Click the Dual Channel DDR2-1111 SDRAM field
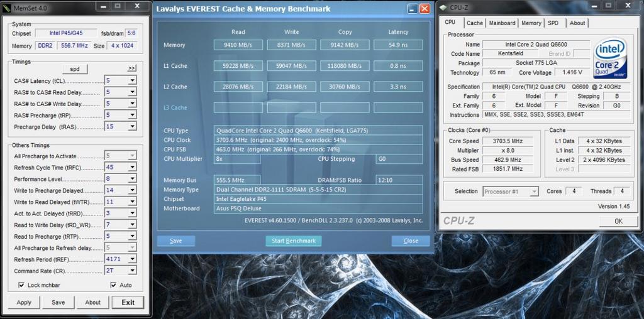Screen dimensions: 644x319 point(318,190)
